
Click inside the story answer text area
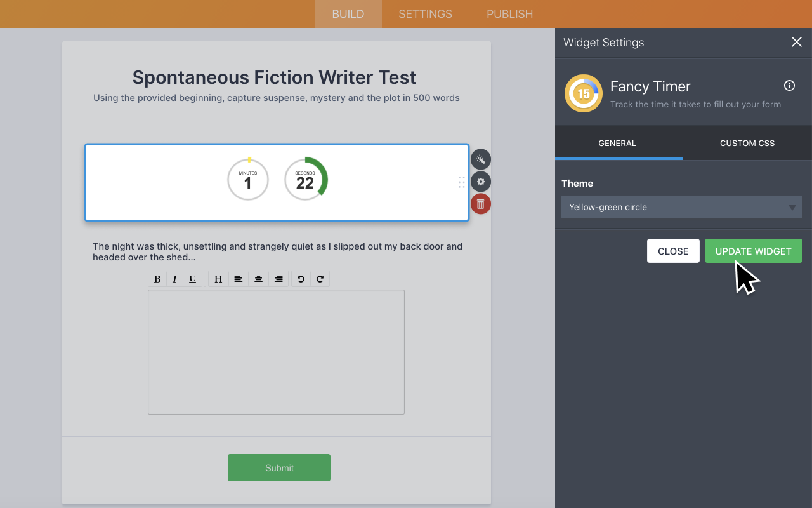(276, 351)
